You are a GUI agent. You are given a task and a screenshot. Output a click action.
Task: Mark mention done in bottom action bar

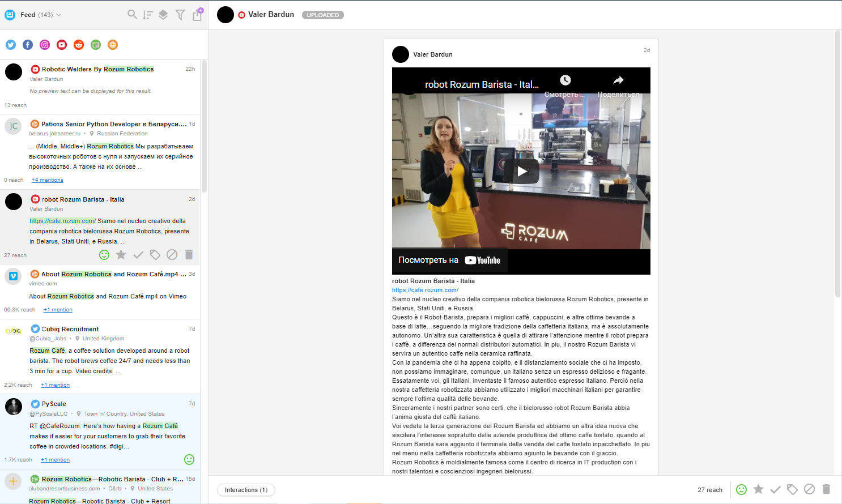pos(775,489)
